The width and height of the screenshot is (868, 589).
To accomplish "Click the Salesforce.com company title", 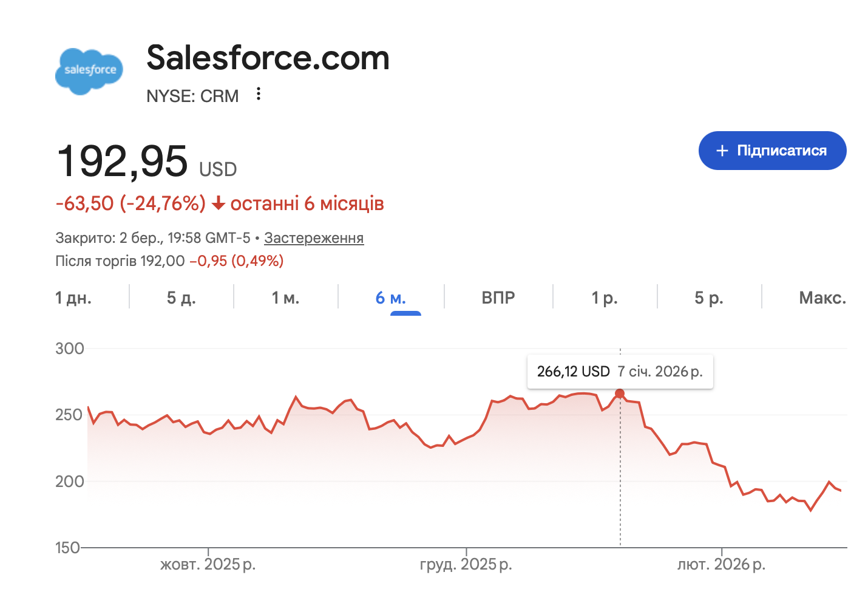I will point(268,58).
